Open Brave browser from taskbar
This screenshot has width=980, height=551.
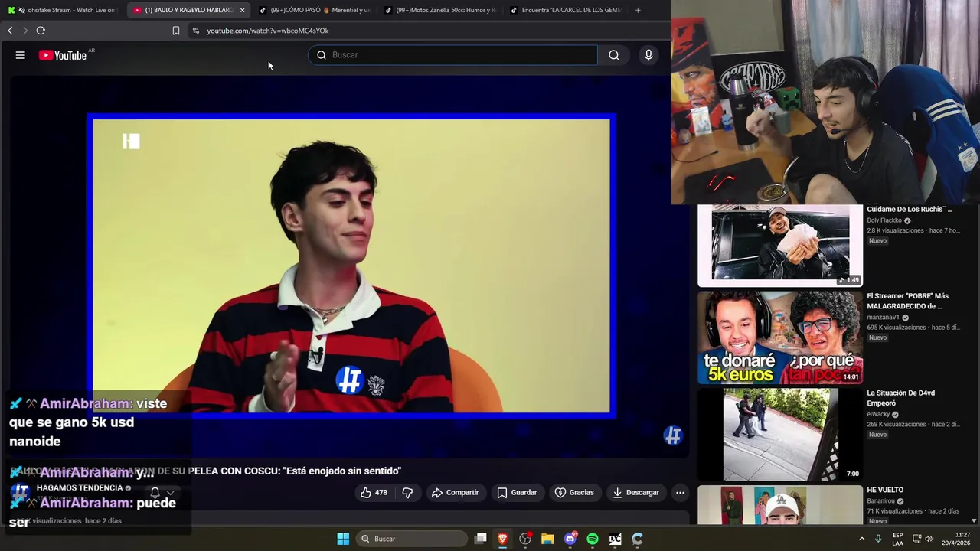503,539
